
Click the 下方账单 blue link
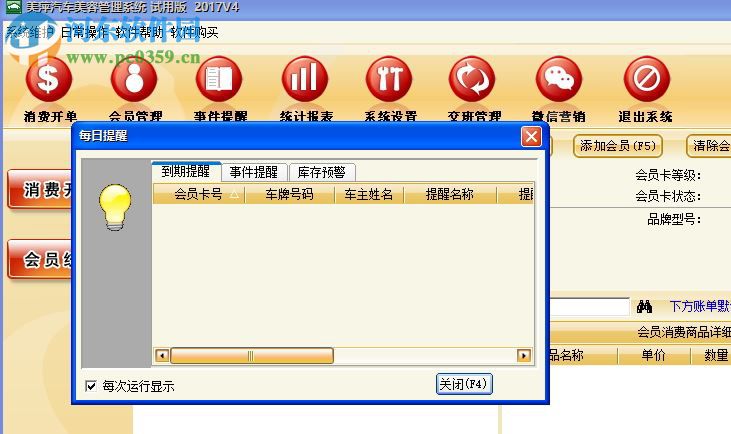pos(700,306)
